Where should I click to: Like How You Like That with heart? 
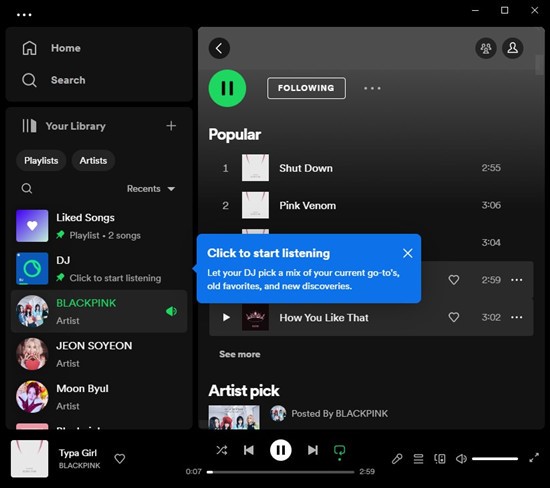[x=454, y=317]
